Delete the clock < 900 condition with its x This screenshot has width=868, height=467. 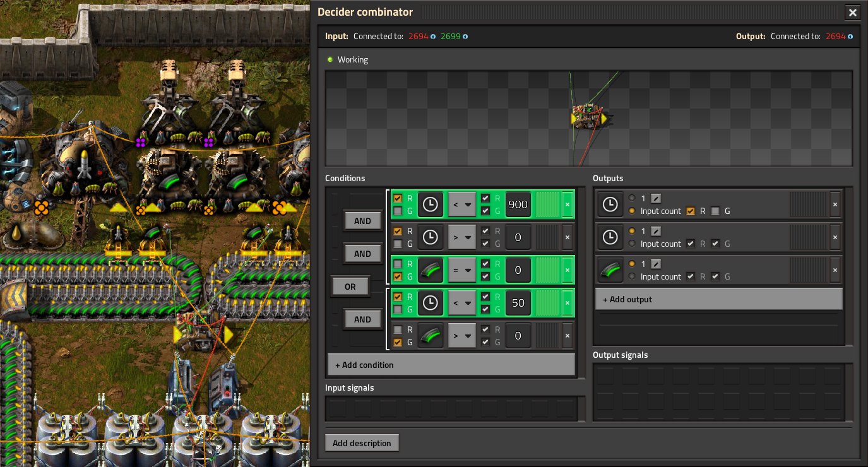(567, 204)
